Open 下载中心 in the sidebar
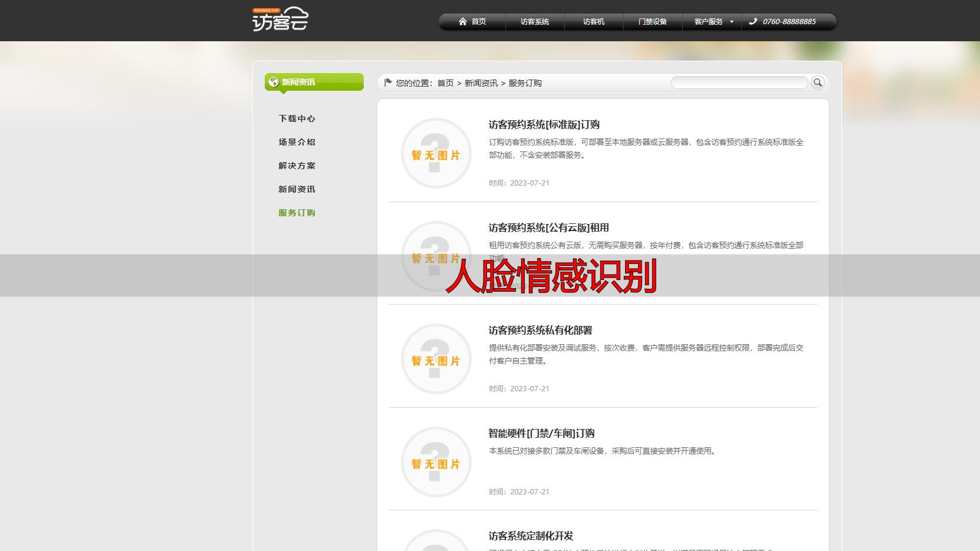Viewport: 980px width, 551px height. [x=297, y=118]
